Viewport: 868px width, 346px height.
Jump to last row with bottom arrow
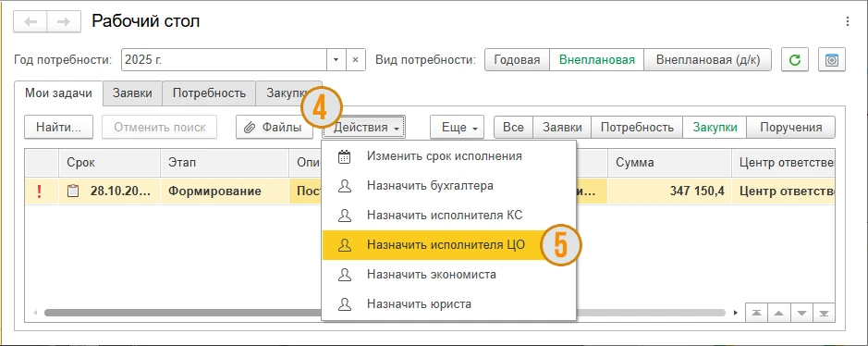coord(824,313)
